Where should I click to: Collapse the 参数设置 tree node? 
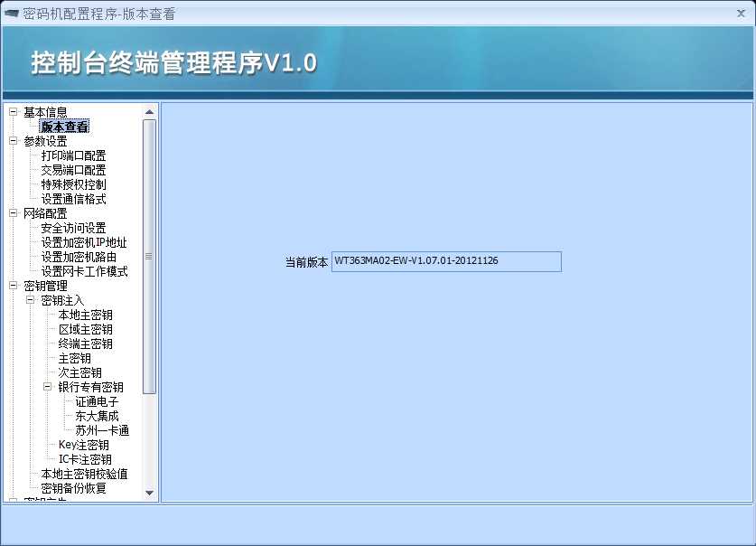click(x=13, y=141)
